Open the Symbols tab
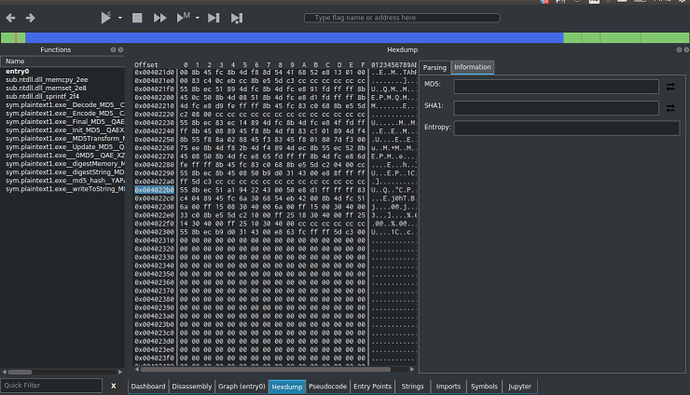 [484, 386]
